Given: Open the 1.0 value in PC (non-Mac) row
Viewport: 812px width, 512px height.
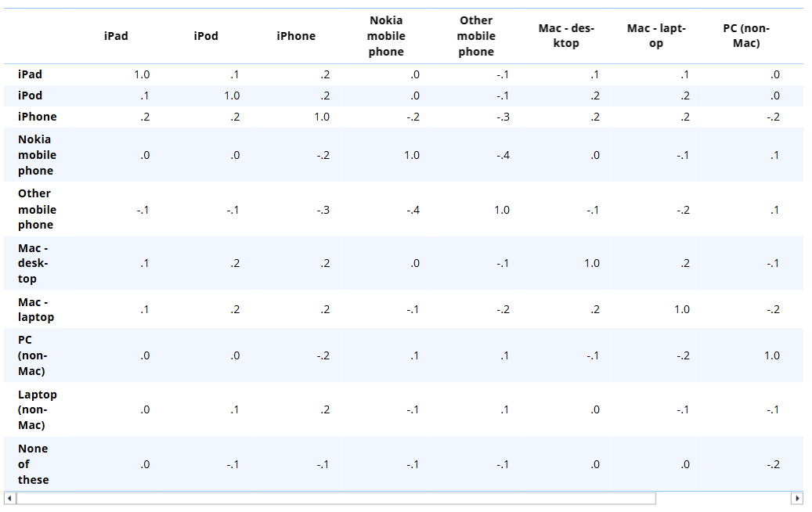Looking at the screenshot, I should 772,355.
